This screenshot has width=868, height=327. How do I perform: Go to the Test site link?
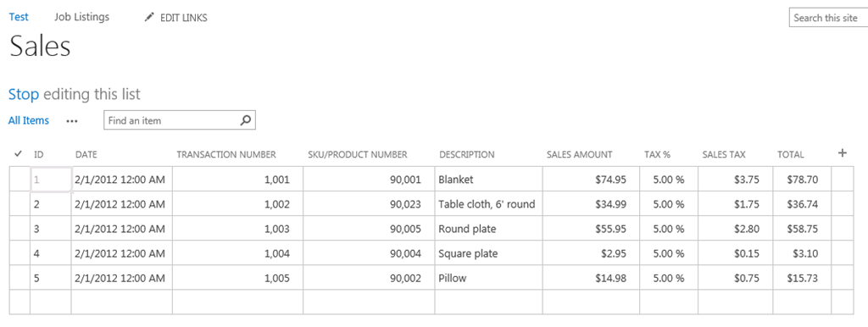19,17
